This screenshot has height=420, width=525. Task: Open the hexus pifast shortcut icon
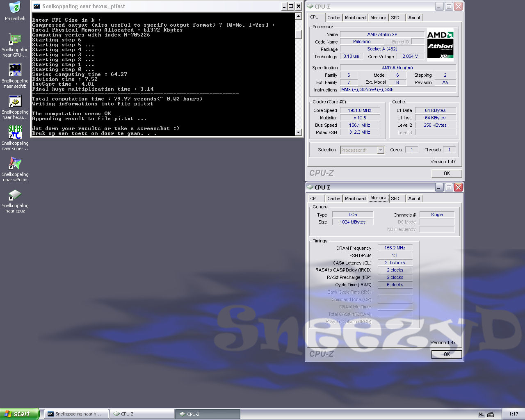pos(15,101)
